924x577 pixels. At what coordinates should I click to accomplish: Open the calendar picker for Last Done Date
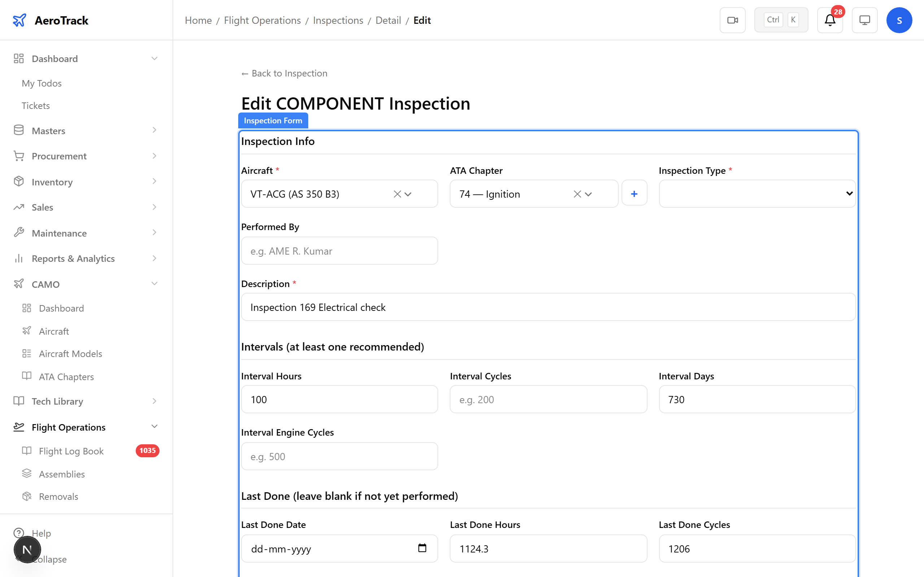(422, 549)
